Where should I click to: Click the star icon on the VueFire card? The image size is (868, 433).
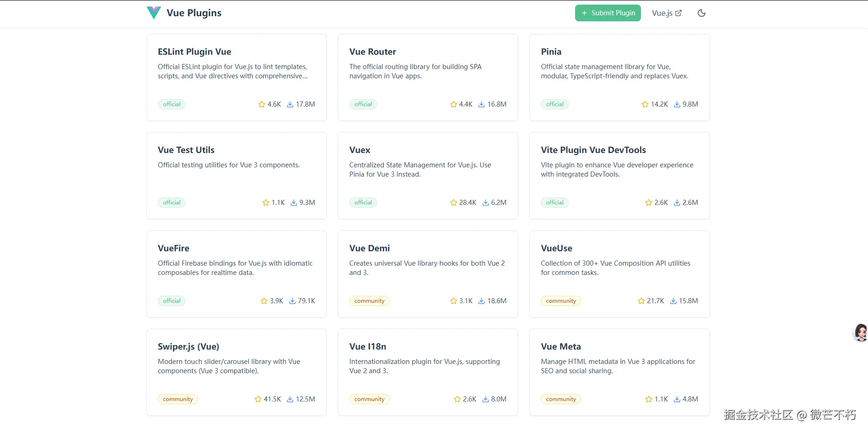pos(264,301)
